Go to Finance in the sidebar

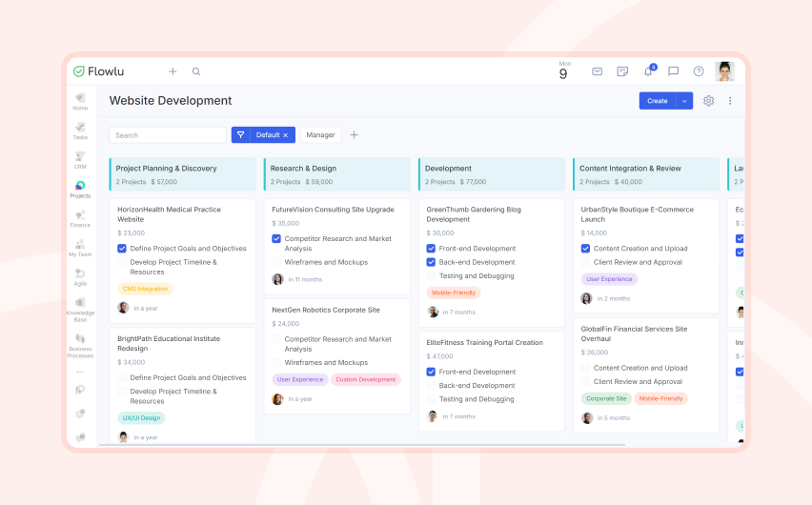pyautogui.click(x=80, y=218)
